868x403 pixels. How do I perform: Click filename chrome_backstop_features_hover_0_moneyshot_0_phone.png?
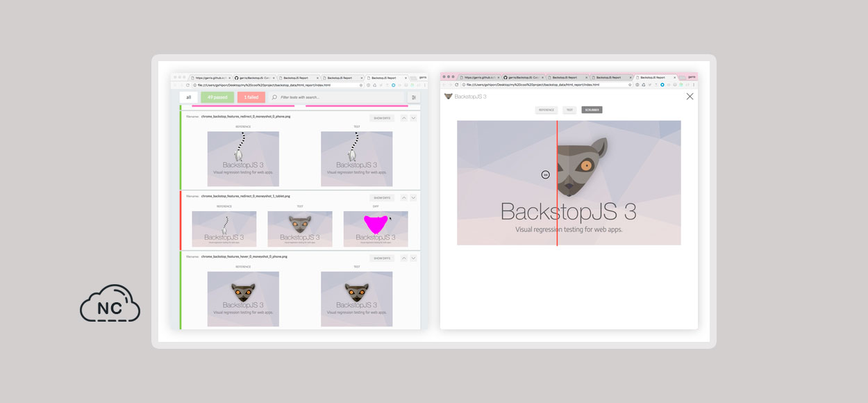(x=244, y=256)
